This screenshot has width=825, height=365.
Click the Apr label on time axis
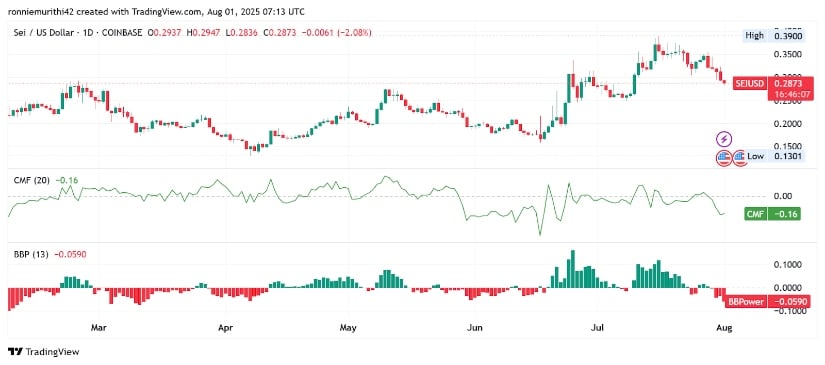tap(225, 328)
